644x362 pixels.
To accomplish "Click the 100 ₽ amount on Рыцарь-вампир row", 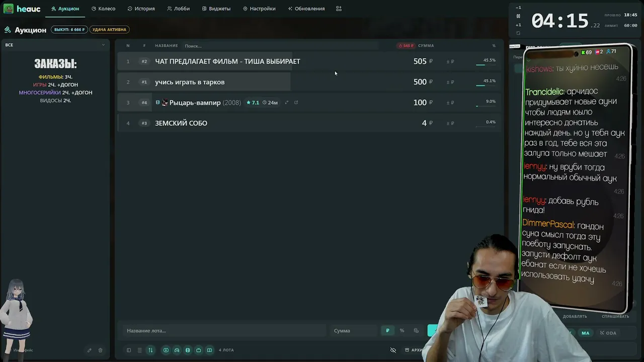I will (423, 103).
